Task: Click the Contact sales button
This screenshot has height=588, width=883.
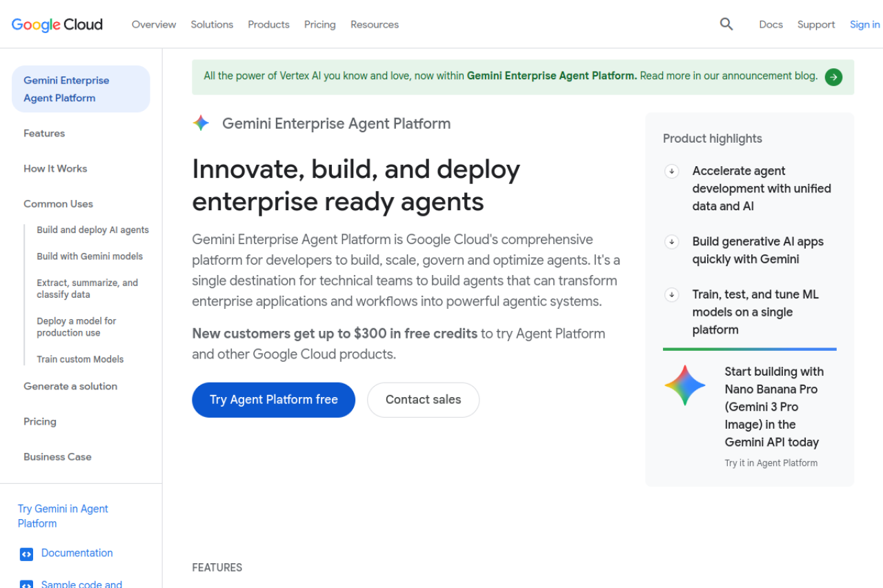Action: [x=423, y=400]
